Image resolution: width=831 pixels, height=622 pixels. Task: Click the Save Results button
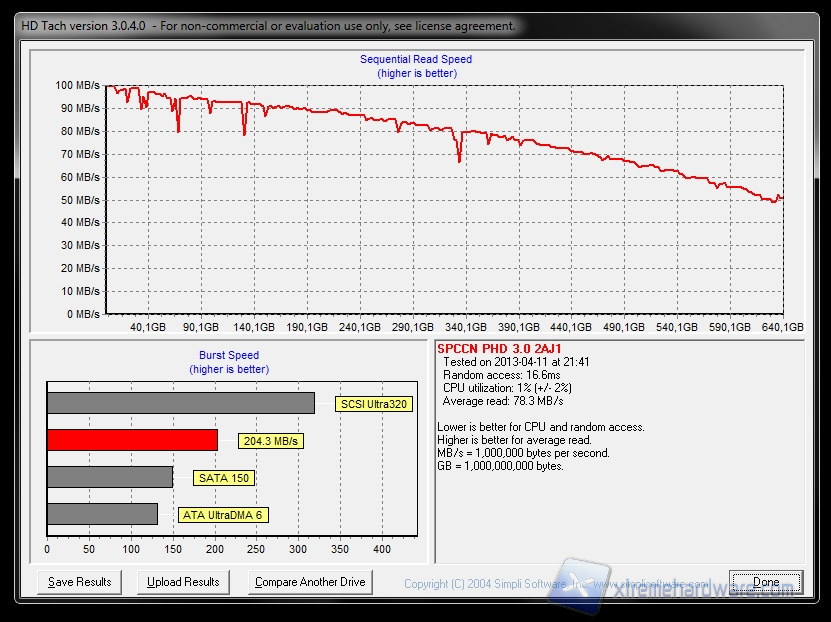80,582
